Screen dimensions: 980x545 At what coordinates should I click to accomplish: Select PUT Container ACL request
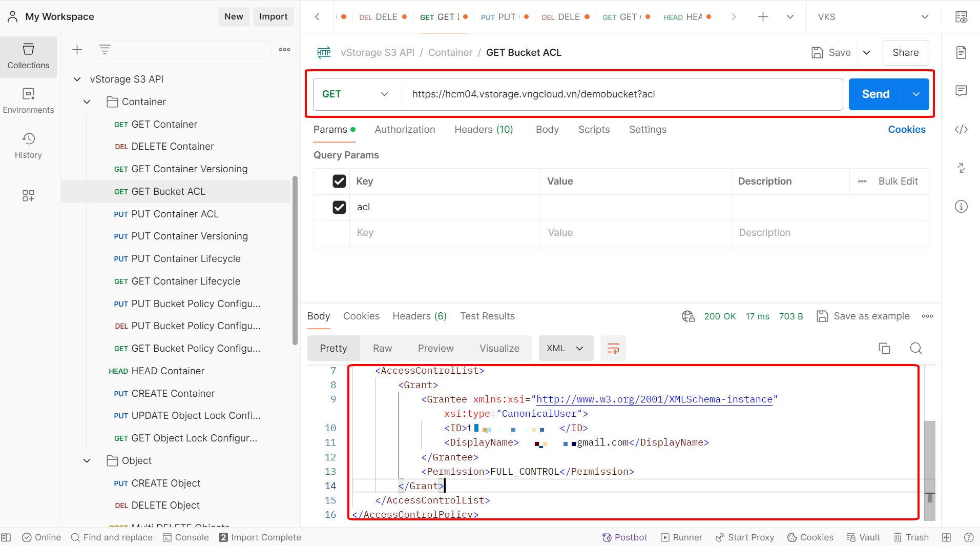tap(175, 214)
